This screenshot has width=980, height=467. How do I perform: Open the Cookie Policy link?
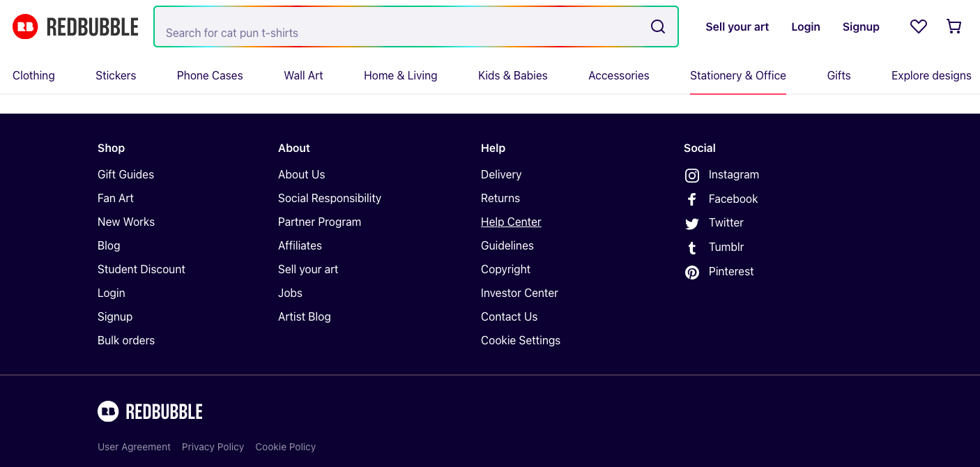pyautogui.click(x=285, y=447)
